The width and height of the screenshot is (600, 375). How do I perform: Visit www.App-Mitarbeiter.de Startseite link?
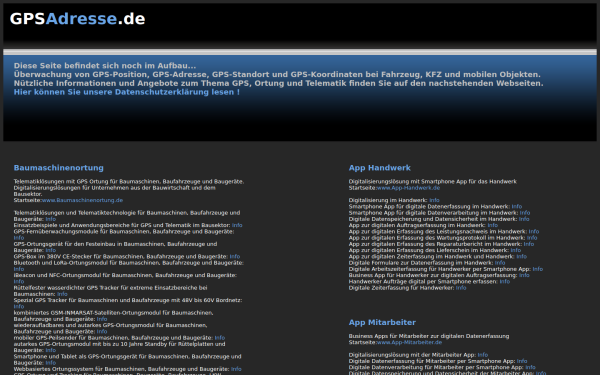409,342
